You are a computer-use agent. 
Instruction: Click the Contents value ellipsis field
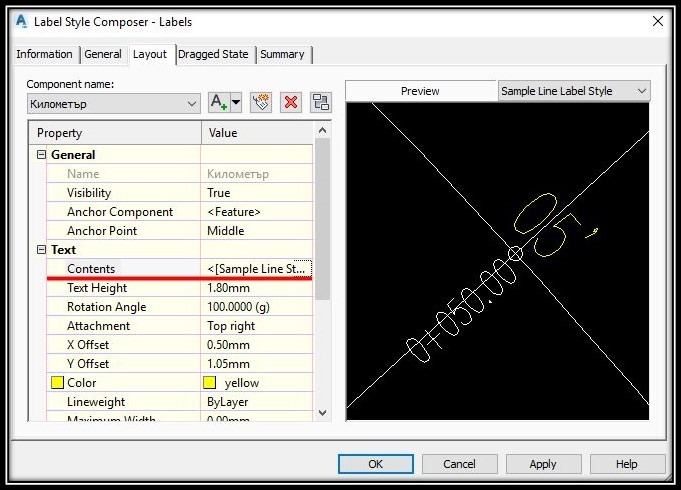pyautogui.click(x=257, y=268)
